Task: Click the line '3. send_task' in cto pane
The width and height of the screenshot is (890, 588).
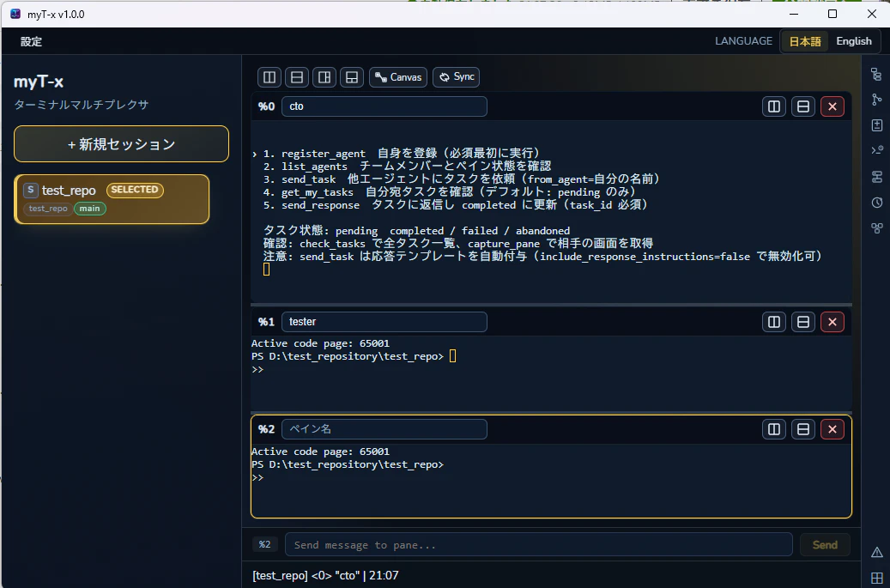Action: pos(462,179)
